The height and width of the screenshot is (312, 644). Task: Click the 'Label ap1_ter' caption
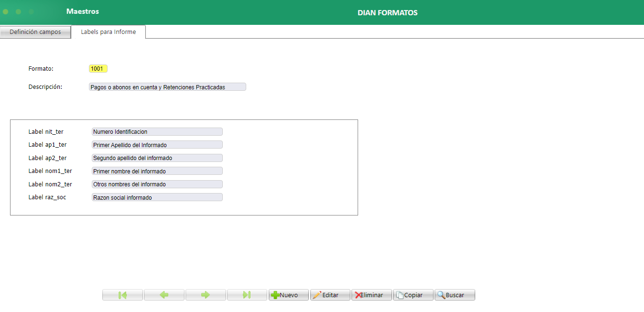[47, 145]
